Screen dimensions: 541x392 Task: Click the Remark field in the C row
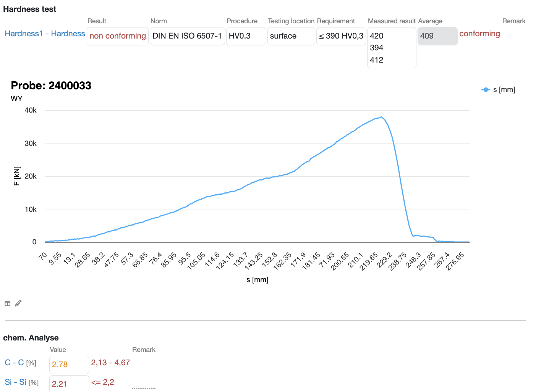click(x=144, y=364)
